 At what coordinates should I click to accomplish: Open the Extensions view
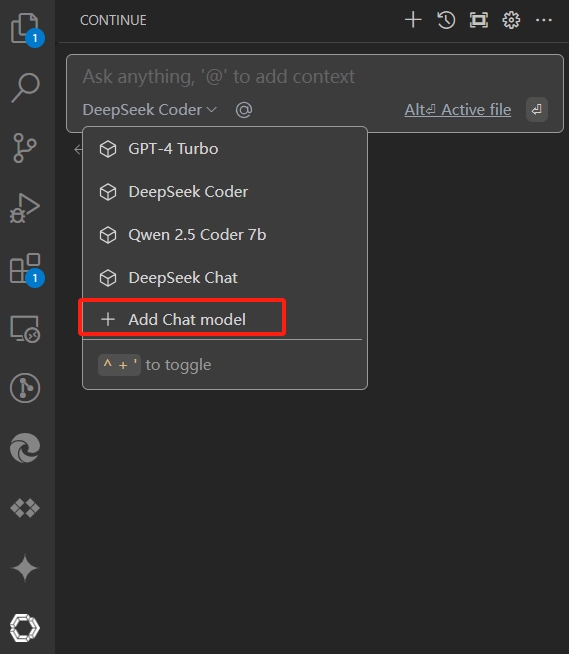[25, 268]
